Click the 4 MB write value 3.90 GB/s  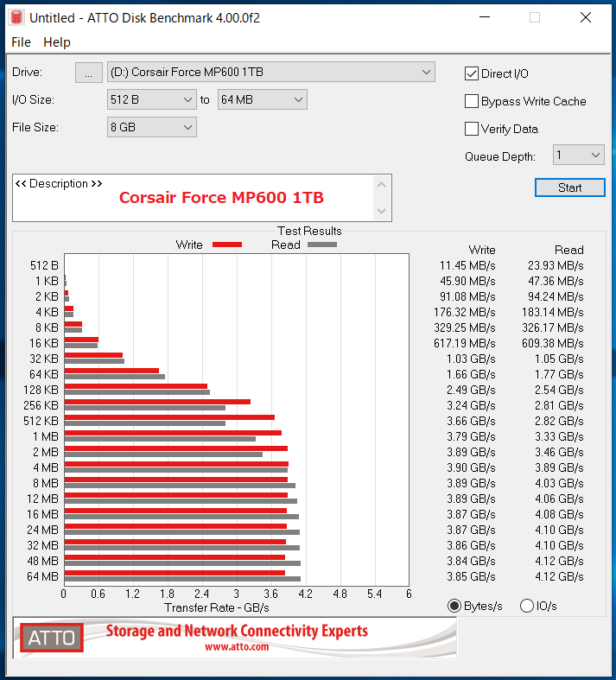coord(471,468)
